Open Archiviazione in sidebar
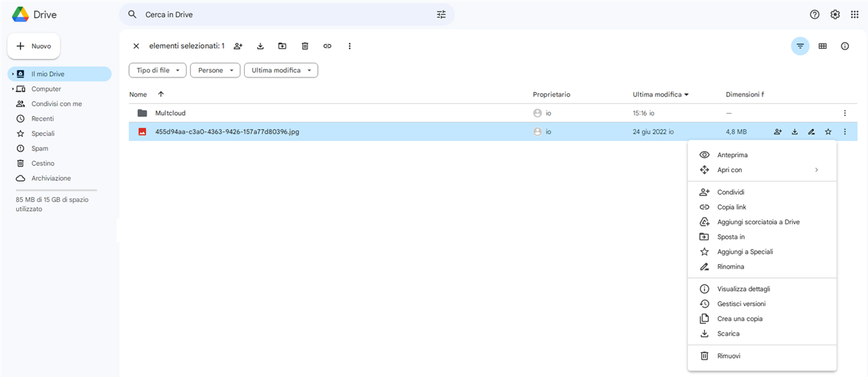 [51, 179]
